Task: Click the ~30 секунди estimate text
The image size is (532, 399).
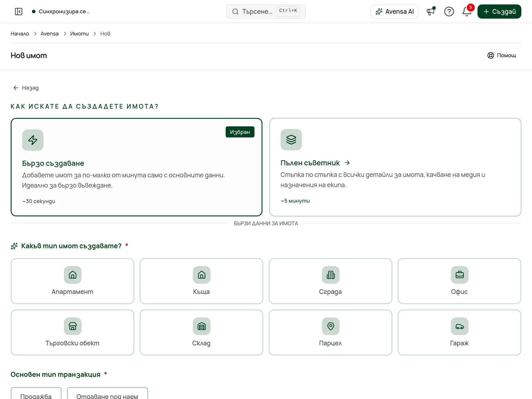Action: [x=39, y=201]
